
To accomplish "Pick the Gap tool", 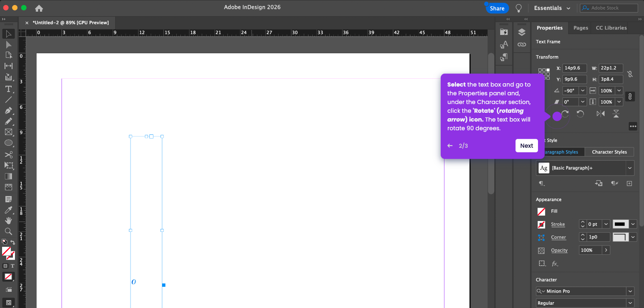I will pyautogui.click(x=8, y=66).
